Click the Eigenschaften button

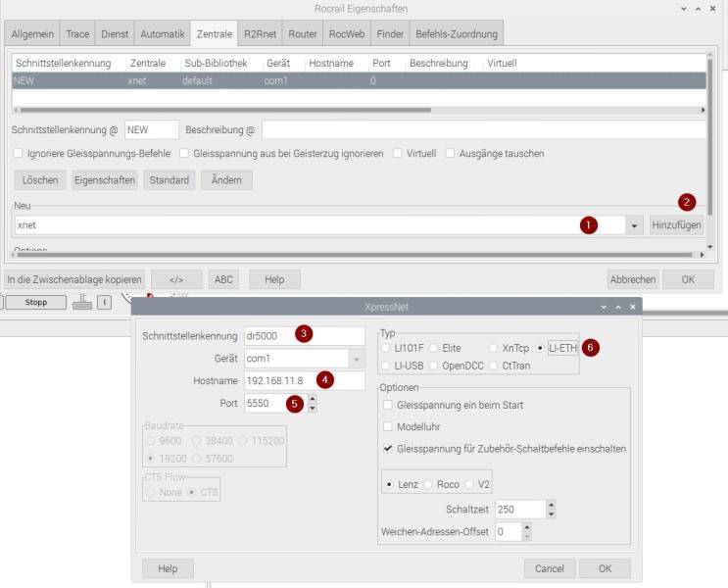105,180
